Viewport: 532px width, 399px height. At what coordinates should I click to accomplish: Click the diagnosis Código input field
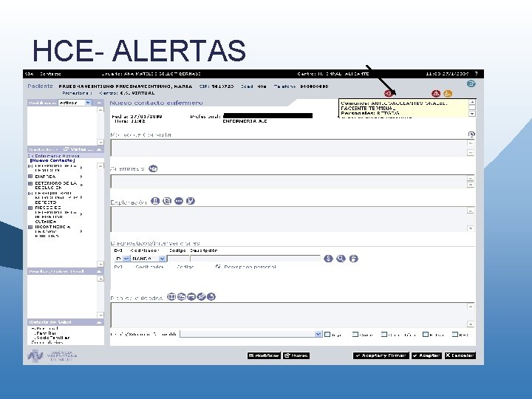pyautogui.click(x=178, y=259)
